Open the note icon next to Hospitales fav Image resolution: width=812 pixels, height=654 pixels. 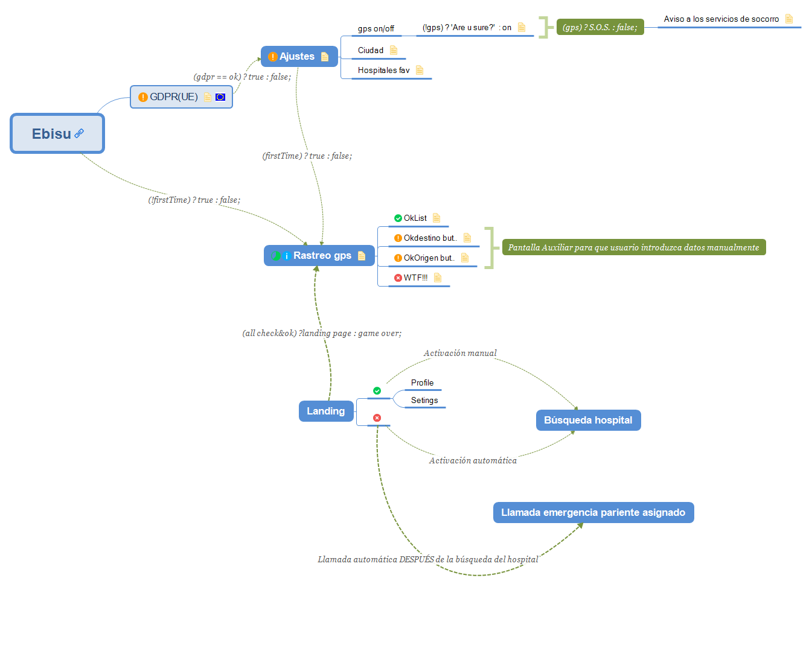[x=420, y=70]
